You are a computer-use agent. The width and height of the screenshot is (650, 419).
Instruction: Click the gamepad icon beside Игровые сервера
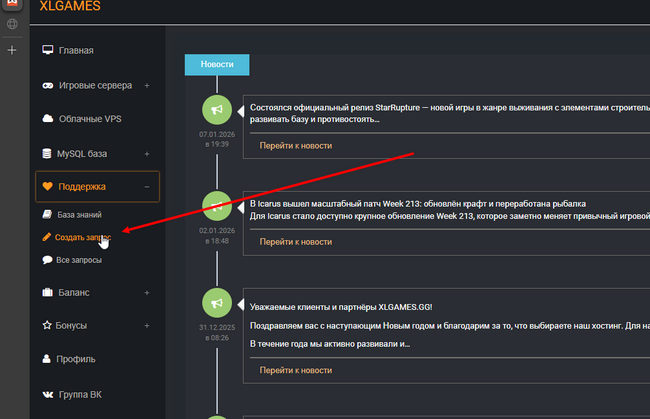(47, 86)
